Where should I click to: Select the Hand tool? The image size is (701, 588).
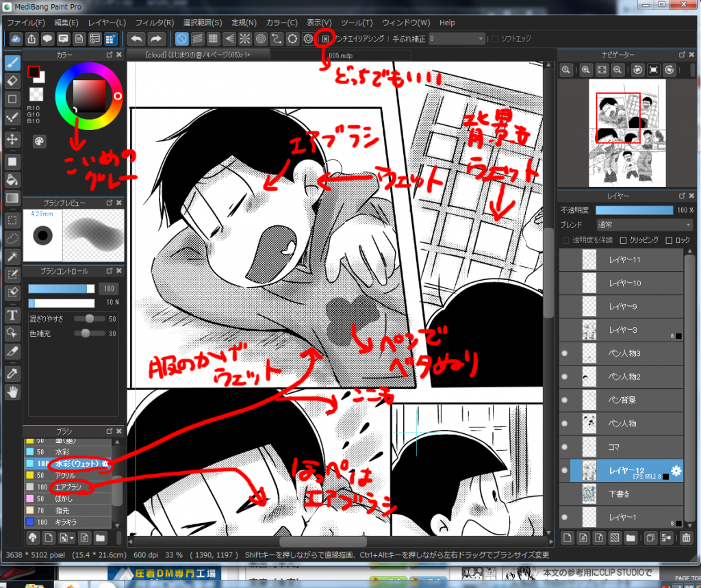(12, 392)
